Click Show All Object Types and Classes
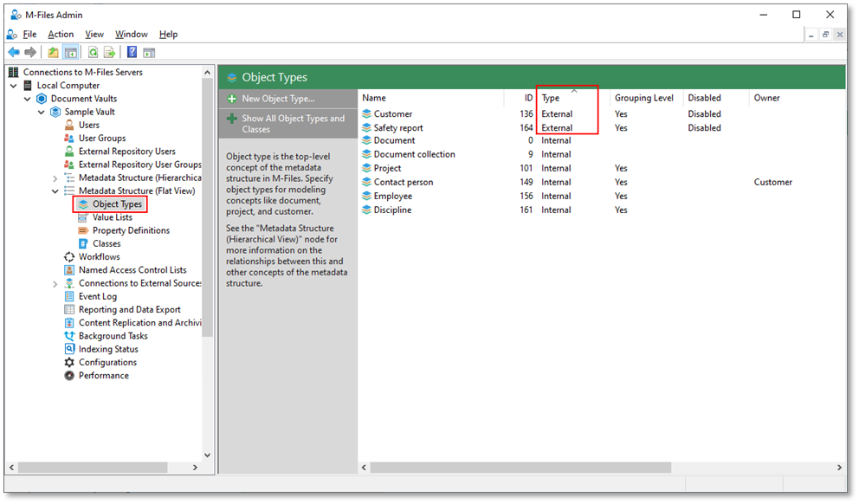The height and width of the screenshot is (504, 859). click(x=293, y=124)
